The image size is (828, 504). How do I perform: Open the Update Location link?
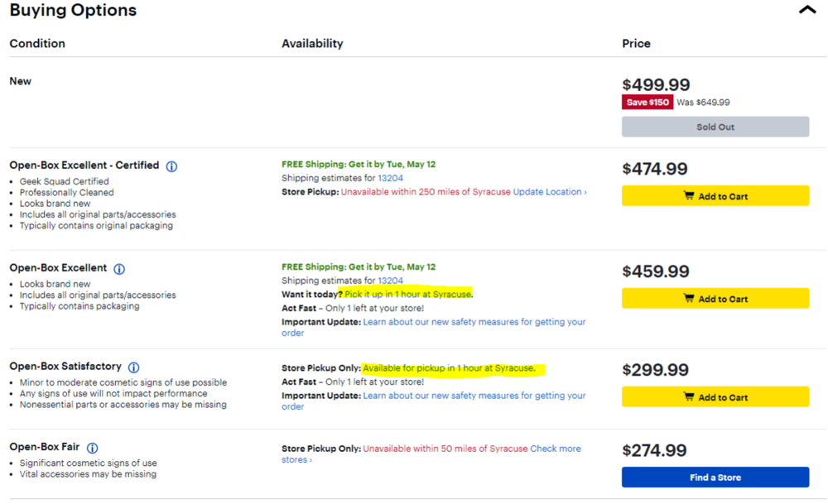tap(550, 192)
